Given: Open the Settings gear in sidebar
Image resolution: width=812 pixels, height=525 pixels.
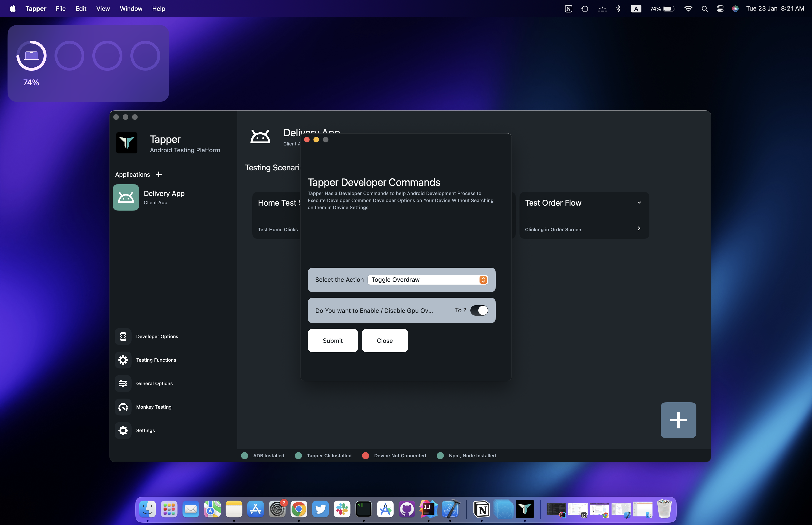Looking at the screenshot, I should tap(123, 431).
